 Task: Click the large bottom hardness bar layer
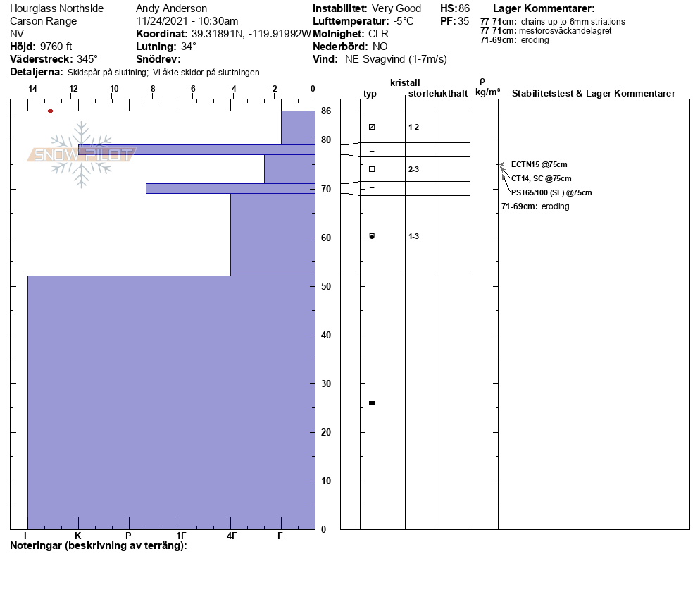point(170,402)
